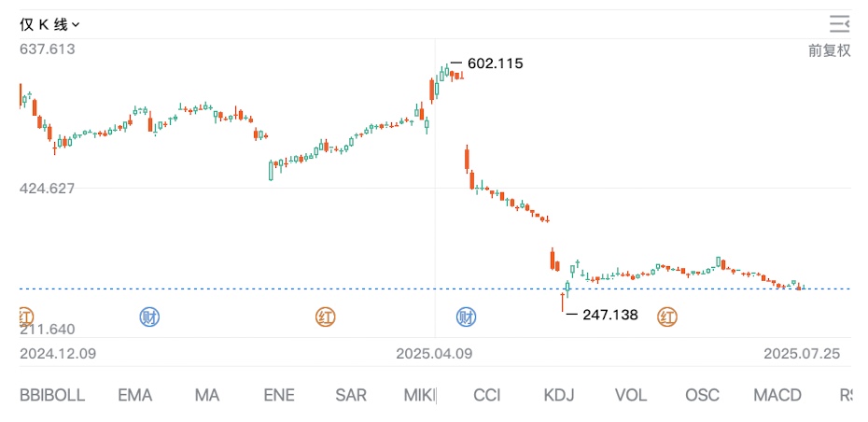
Task: Switch to the SAR indicator
Action: [x=351, y=395]
